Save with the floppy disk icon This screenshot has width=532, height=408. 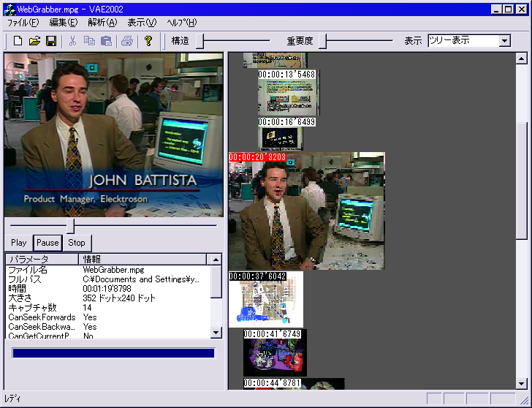coord(51,41)
